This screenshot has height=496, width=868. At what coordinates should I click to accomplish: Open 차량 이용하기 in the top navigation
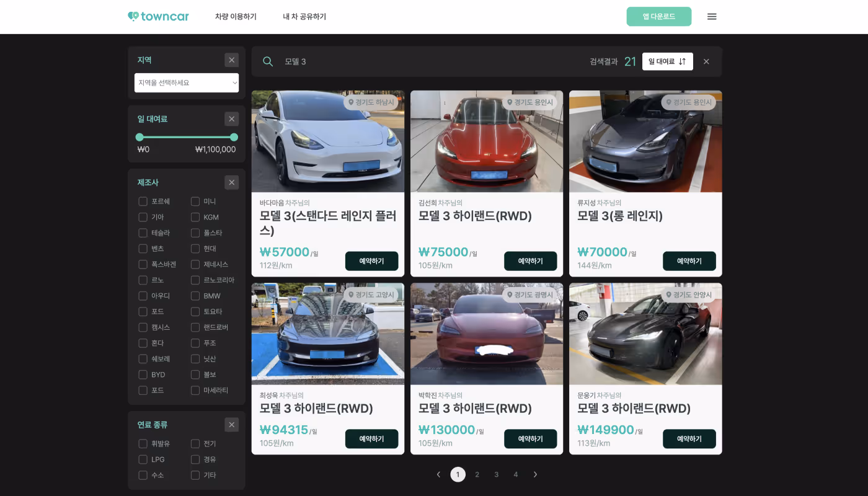pyautogui.click(x=236, y=17)
